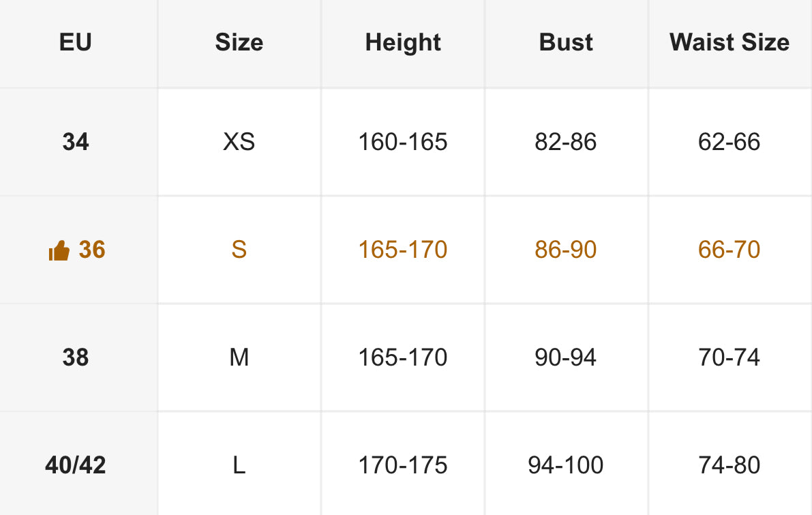Click the 160-165 height value
This screenshot has width=812, height=515.
click(x=403, y=142)
